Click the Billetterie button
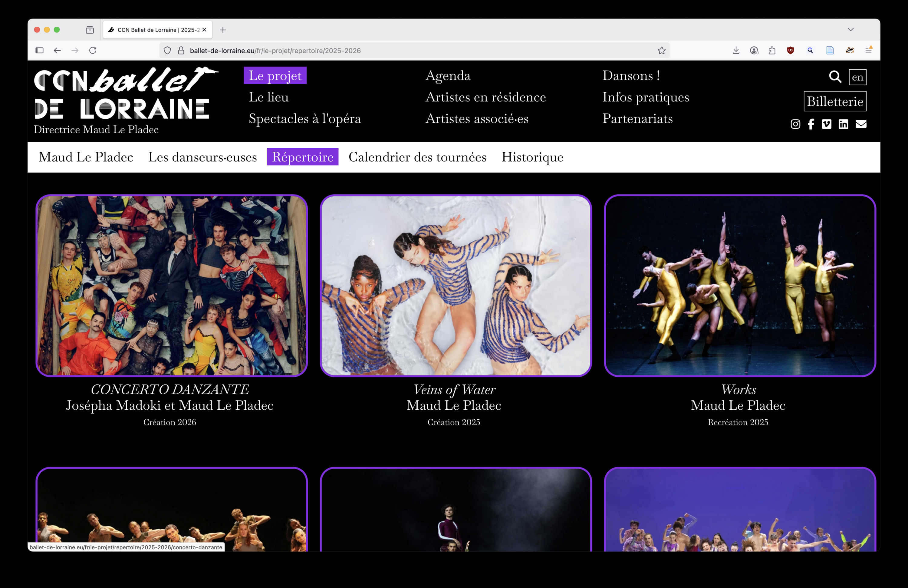908x588 pixels. (x=835, y=101)
